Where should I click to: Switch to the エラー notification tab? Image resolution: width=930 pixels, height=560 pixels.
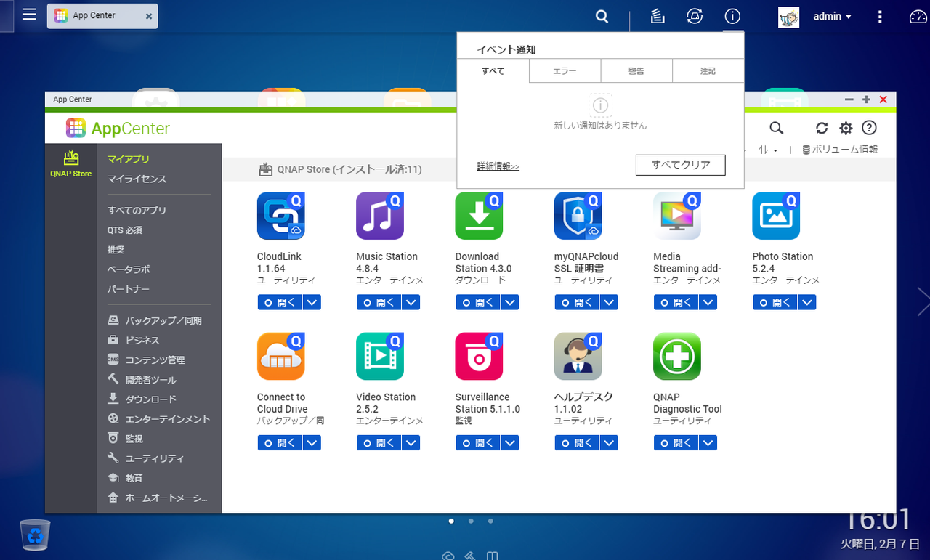[565, 71]
